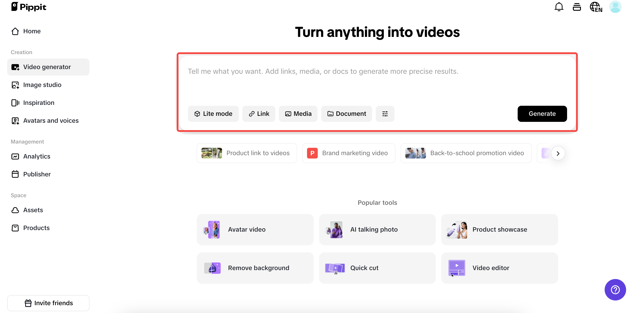The width and height of the screenshot is (644, 313).
Task: Open Image studio from the sidebar
Action: coord(42,85)
